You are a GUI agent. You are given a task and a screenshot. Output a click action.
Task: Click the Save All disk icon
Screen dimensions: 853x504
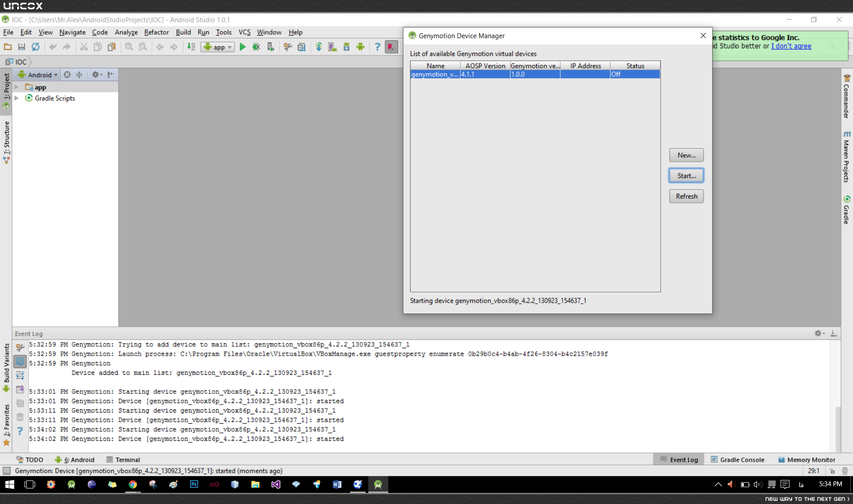coord(21,47)
